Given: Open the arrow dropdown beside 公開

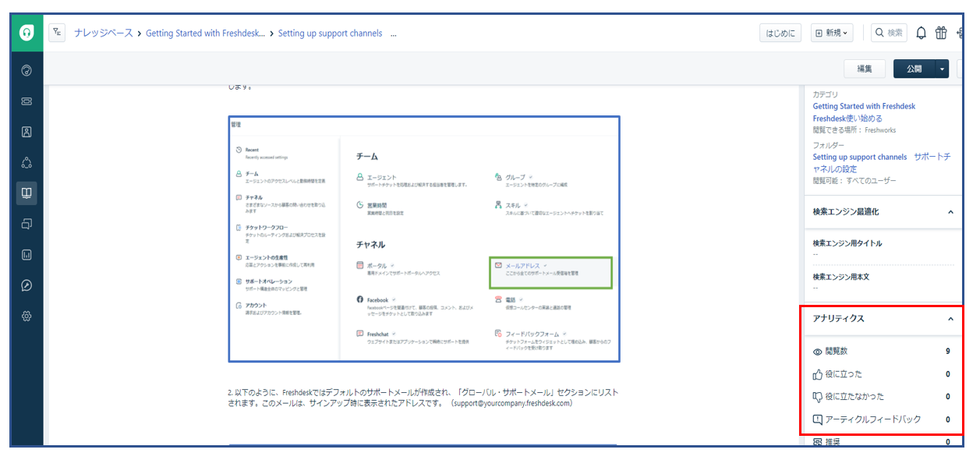Looking at the screenshot, I should click(x=942, y=69).
